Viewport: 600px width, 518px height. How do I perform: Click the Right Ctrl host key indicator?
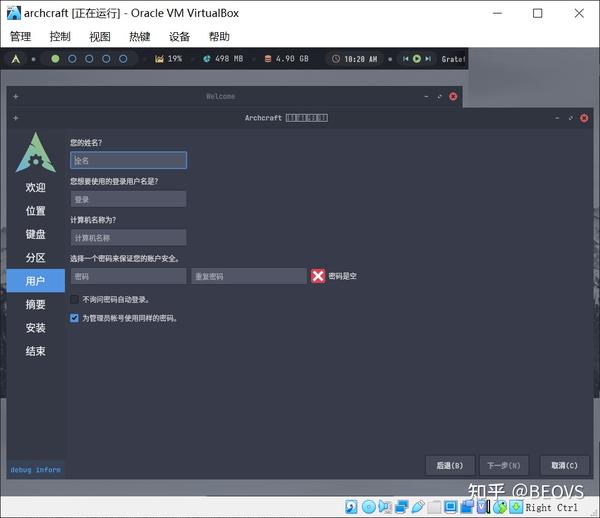(551, 507)
